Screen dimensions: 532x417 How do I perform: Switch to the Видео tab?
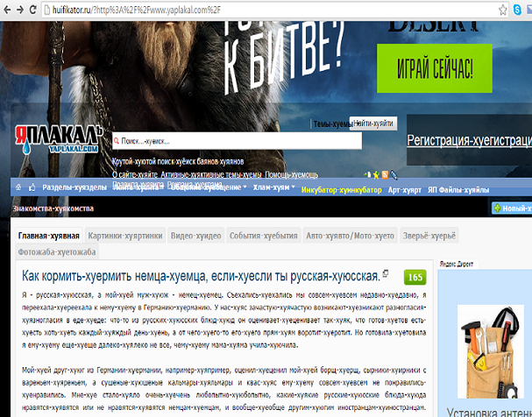[195, 236]
